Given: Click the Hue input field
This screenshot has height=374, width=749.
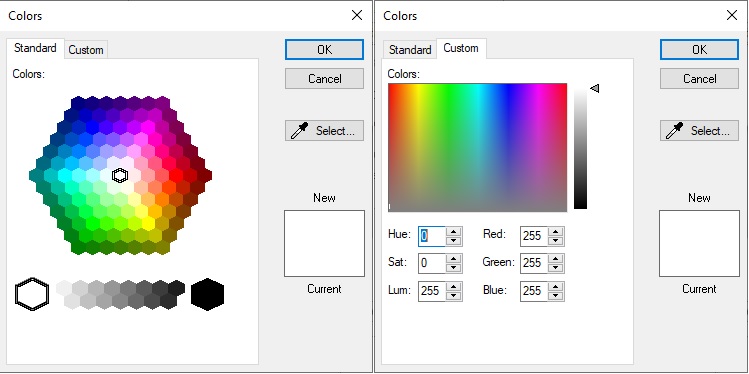Looking at the screenshot, I should pyautogui.click(x=432, y=236).
